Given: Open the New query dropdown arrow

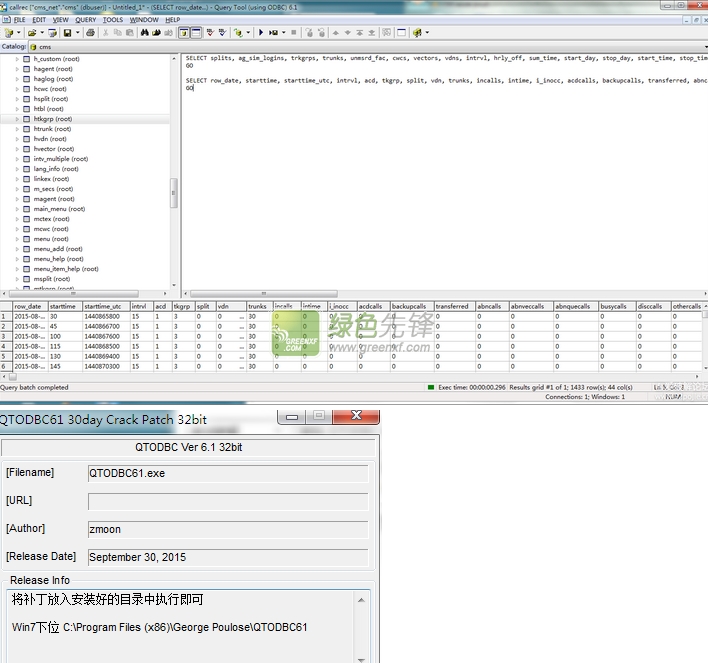Looking at the screenshot, I should coord(19,33).
